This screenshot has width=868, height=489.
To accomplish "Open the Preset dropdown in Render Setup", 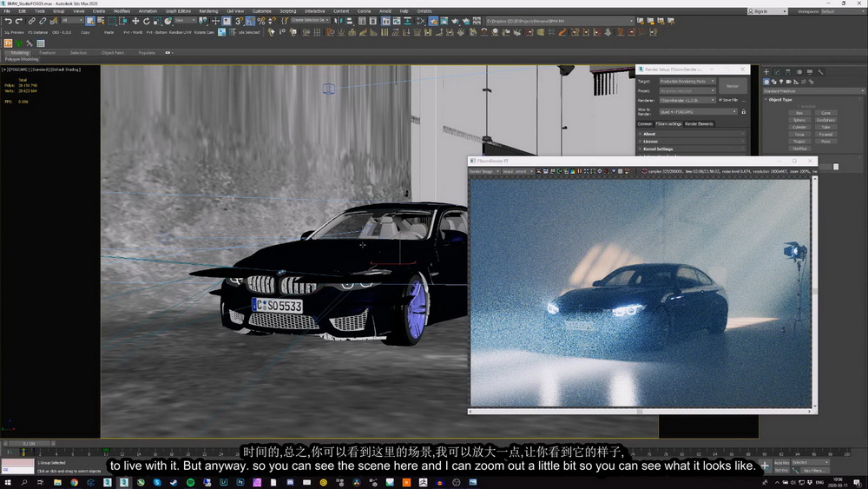I will 687,91.
